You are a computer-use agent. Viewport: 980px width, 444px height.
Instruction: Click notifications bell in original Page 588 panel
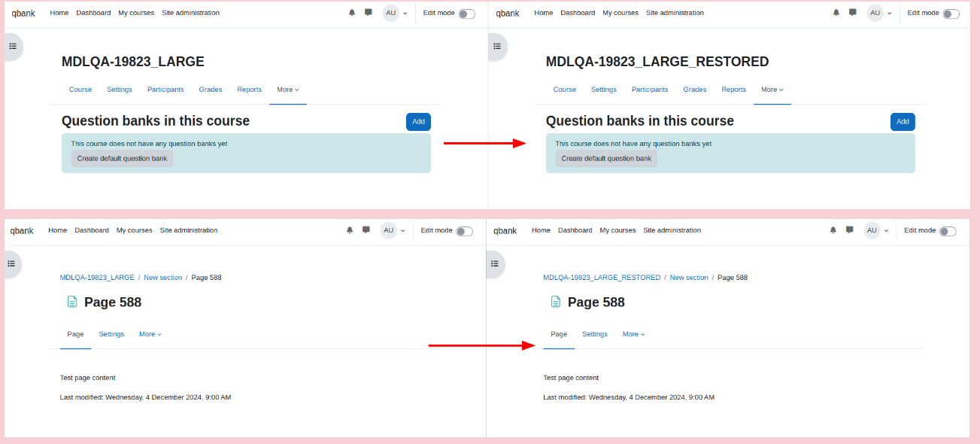coord(350,230)
